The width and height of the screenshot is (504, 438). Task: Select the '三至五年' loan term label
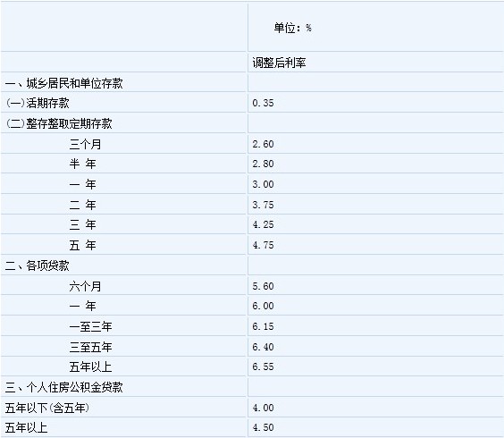pyautogui.click(x=90, y=347)
